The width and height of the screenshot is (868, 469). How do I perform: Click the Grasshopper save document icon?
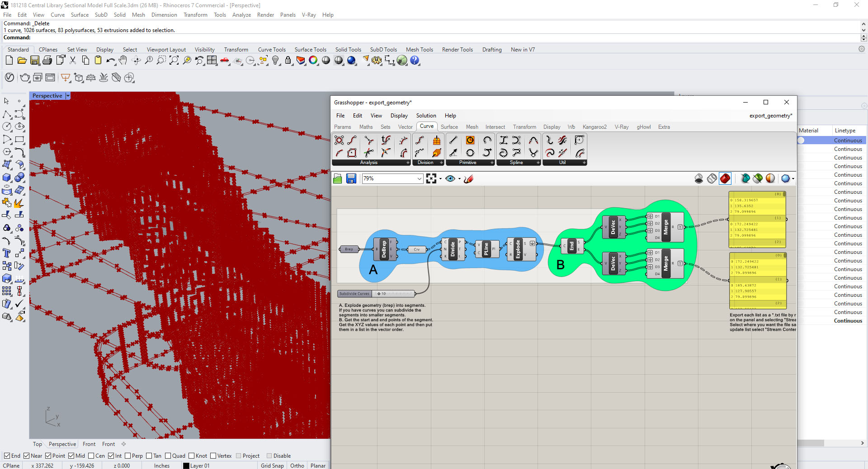tap(351, 179)
